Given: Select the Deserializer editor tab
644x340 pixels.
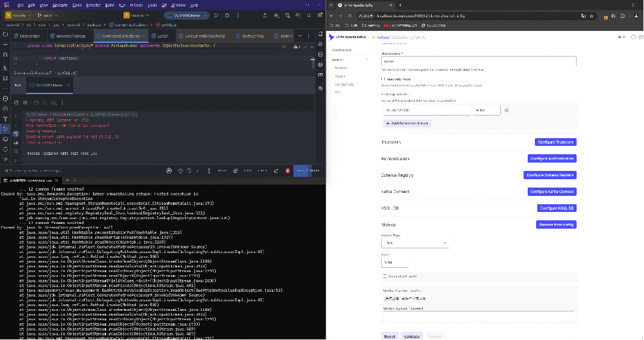Looking at the screenshot, I should click(30, 36).
